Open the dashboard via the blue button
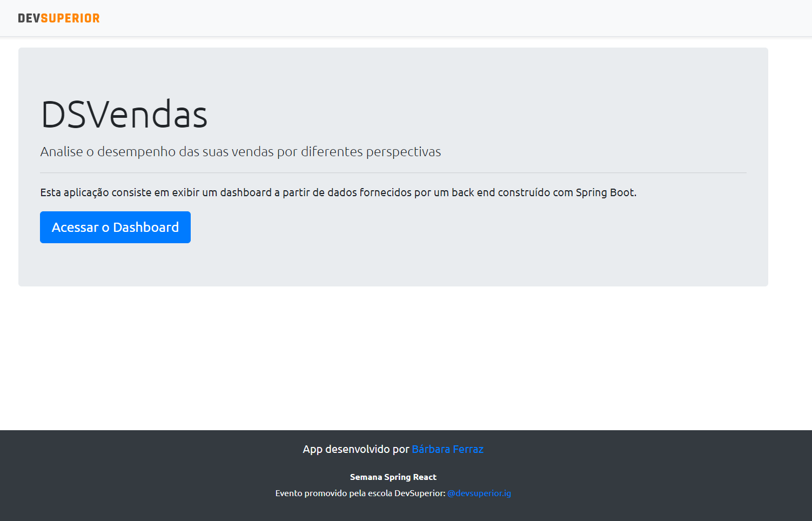Viewport: 812px width, 521px height. pyautogui.click(x=115, y=227)
